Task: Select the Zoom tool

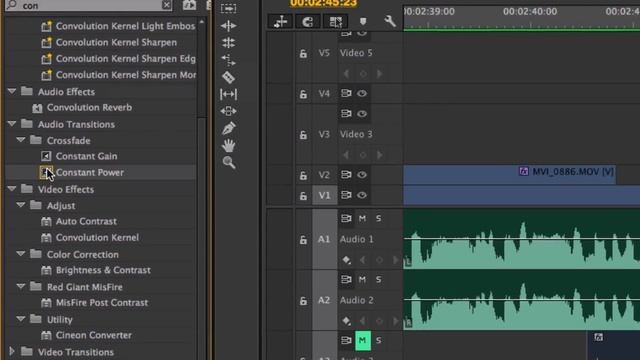Action: click(229, 162)
